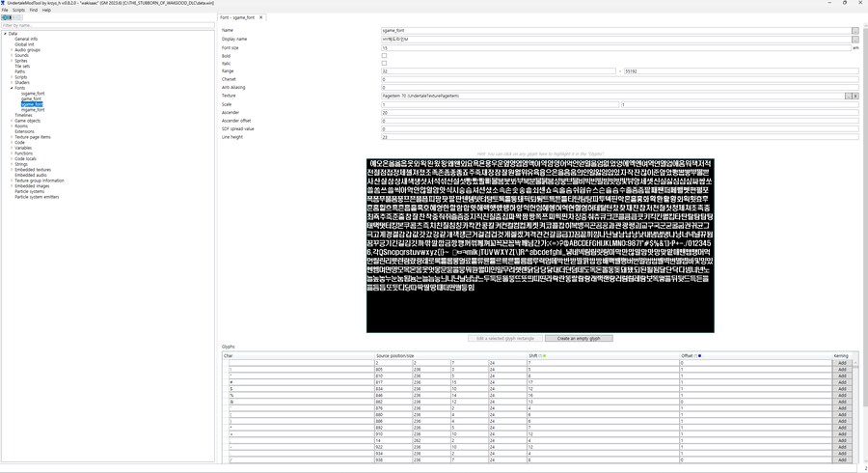Click the blue Offset indicator square

(x=698, y=356)
